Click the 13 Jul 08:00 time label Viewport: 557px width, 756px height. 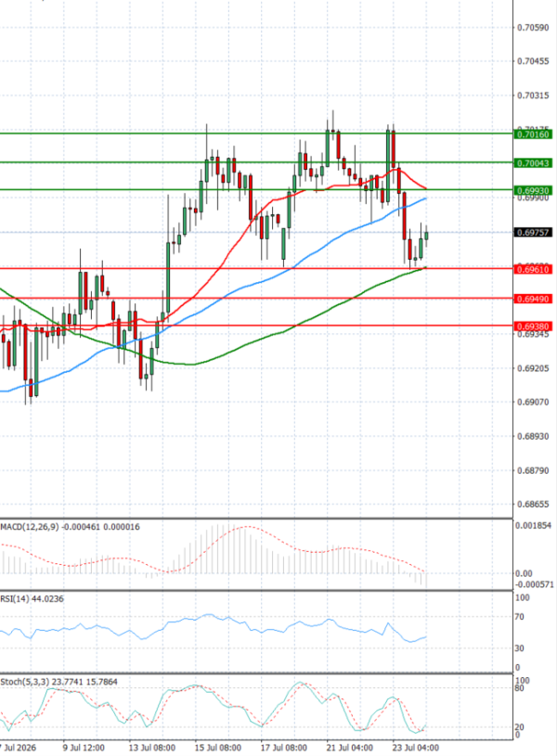coord(152,748)
